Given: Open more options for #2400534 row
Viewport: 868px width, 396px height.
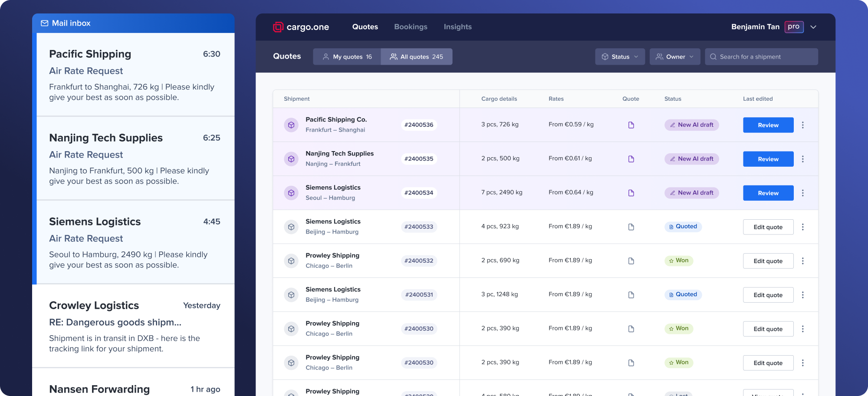Looking at the screenshot, I should [x=803, y=193].
